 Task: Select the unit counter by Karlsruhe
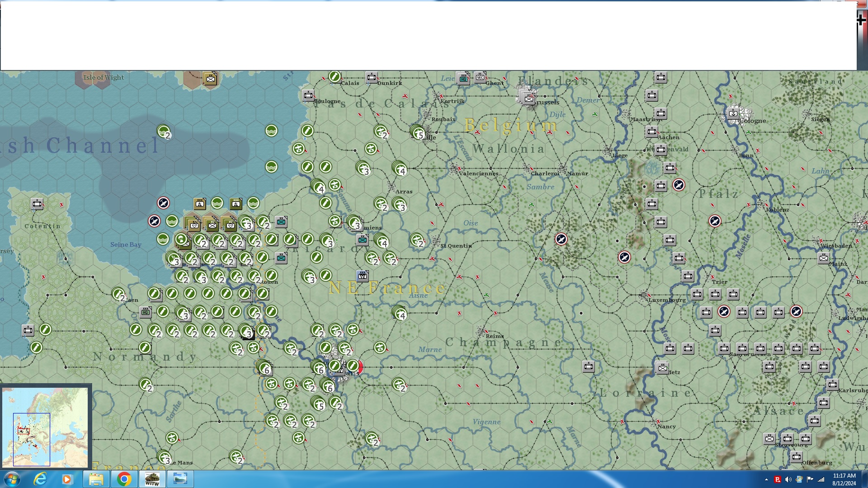833,385
